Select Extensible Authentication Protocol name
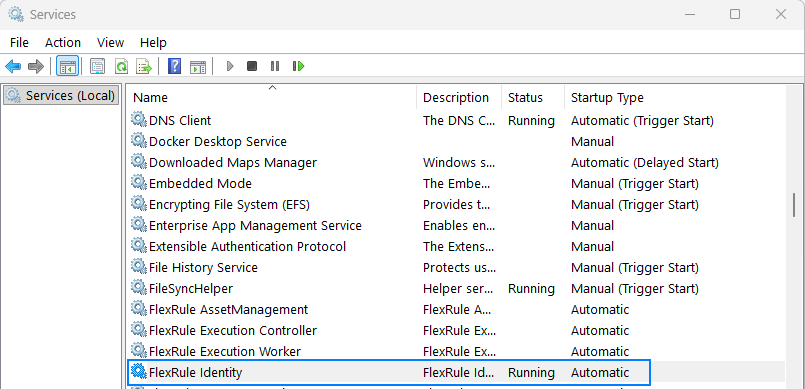The height and width of the screenshot is (389, 805). (x=247, y=247)
